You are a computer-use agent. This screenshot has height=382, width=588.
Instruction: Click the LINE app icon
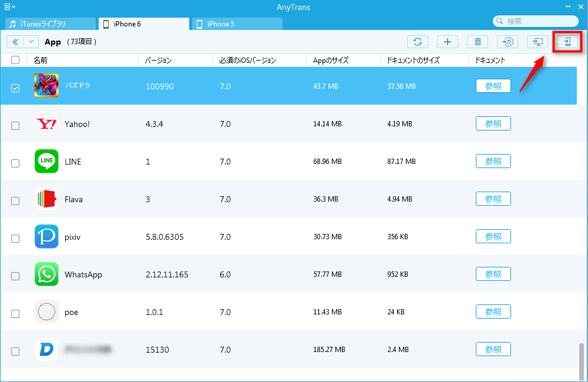click(x=46, y=161)
